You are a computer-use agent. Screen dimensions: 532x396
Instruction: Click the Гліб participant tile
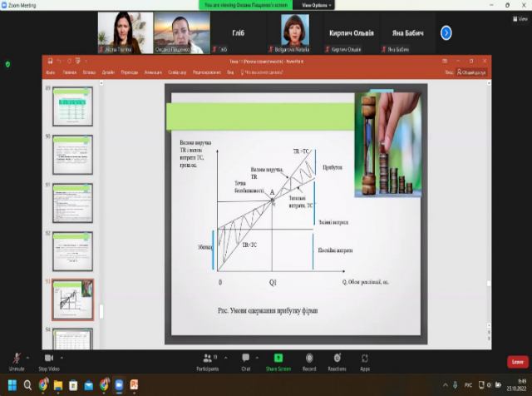[x=239, y=33]
